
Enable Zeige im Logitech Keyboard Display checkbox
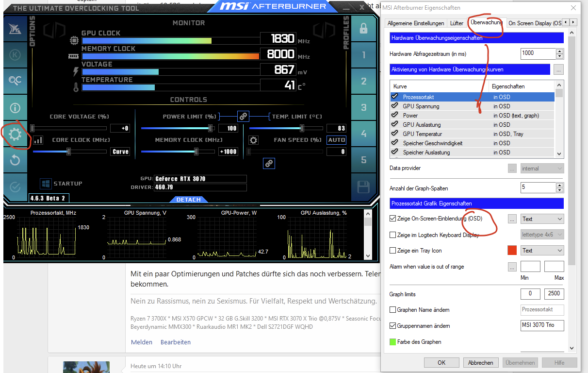click(393, 235)
